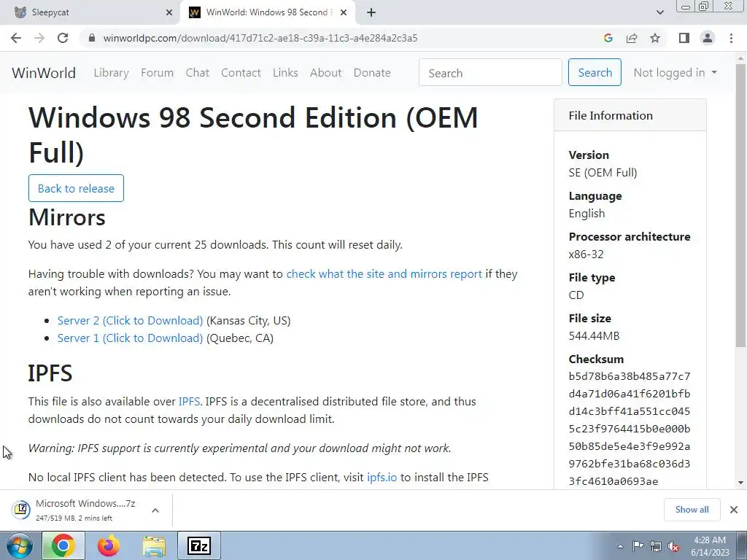This screenshot has width=747, height=560.
Task: Close the Sleepycat tab
Action: (x=169, y=12)
